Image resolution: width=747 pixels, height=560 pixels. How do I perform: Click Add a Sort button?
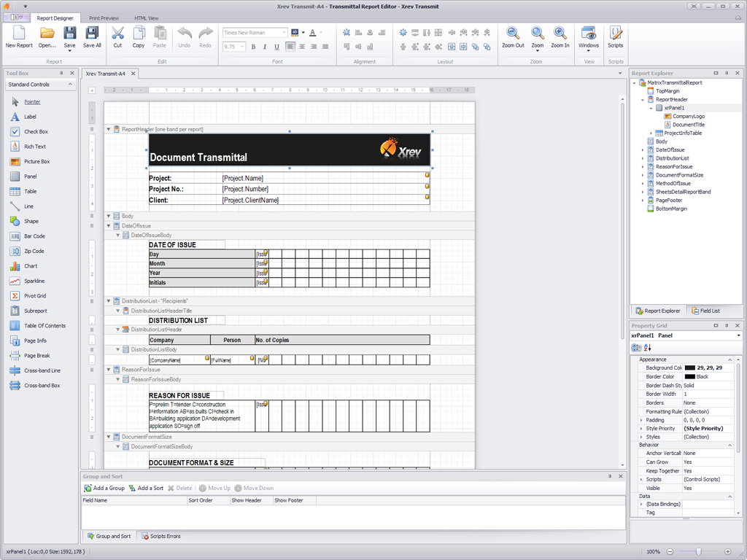point(146,488)
